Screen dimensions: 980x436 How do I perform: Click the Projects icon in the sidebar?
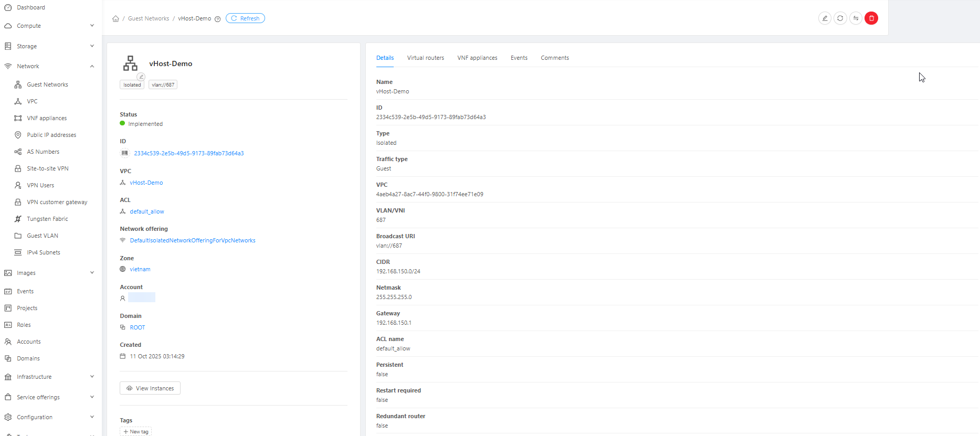8,308
